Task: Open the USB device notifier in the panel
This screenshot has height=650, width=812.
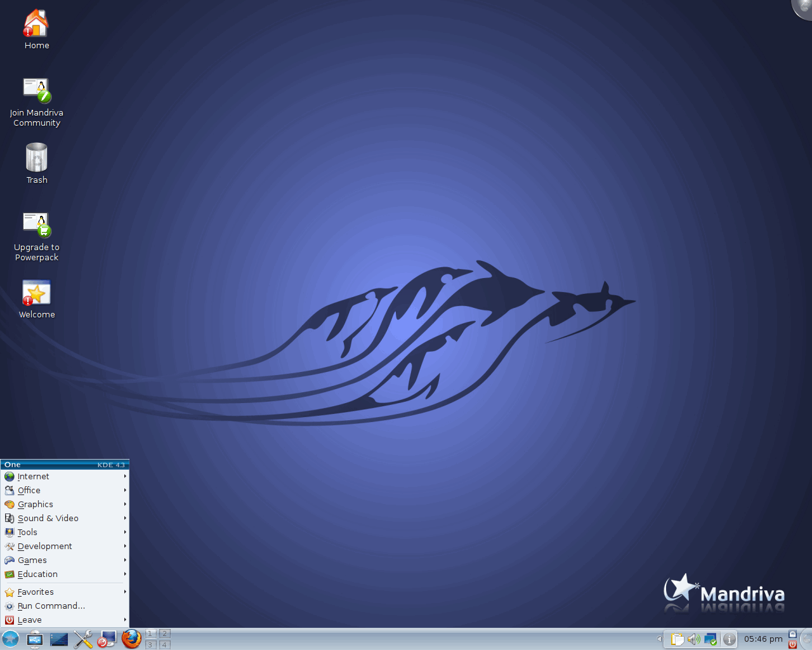Action: pos(35,639)
